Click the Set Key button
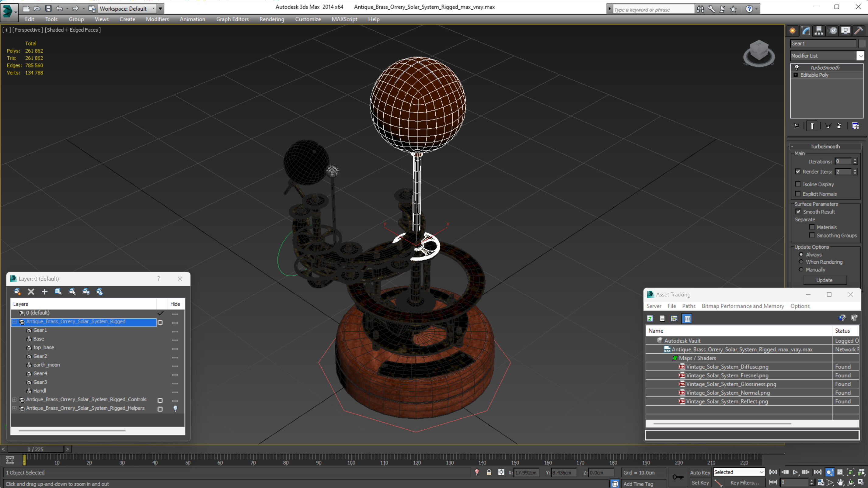Screen dimensions: 868x488 (x=700, y=483)
